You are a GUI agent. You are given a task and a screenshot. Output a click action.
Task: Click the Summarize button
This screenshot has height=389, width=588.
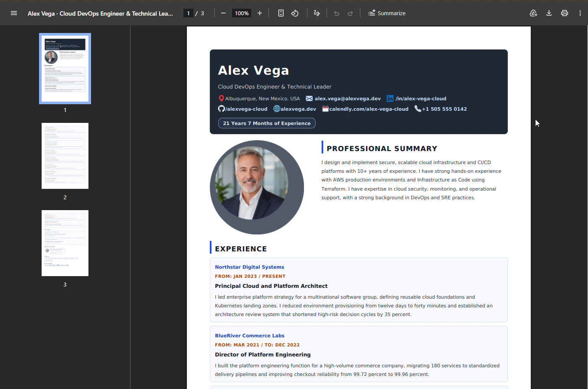[387, 13]
